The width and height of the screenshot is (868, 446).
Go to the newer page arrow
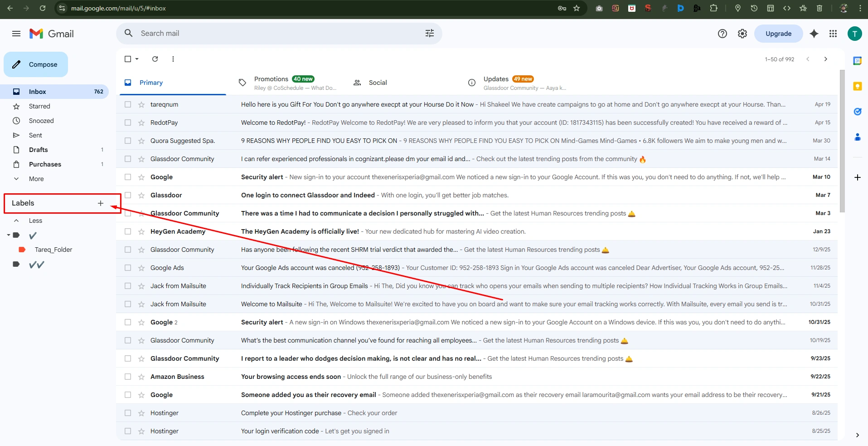click(808, 59)
